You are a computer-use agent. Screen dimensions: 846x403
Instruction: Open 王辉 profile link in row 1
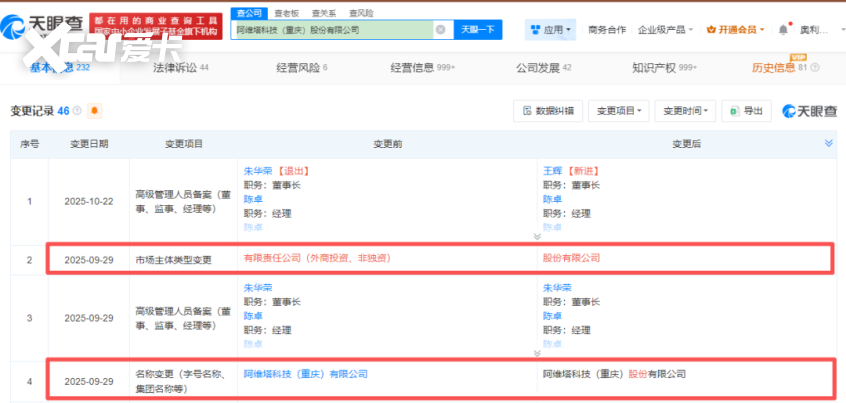pos(552,171)
